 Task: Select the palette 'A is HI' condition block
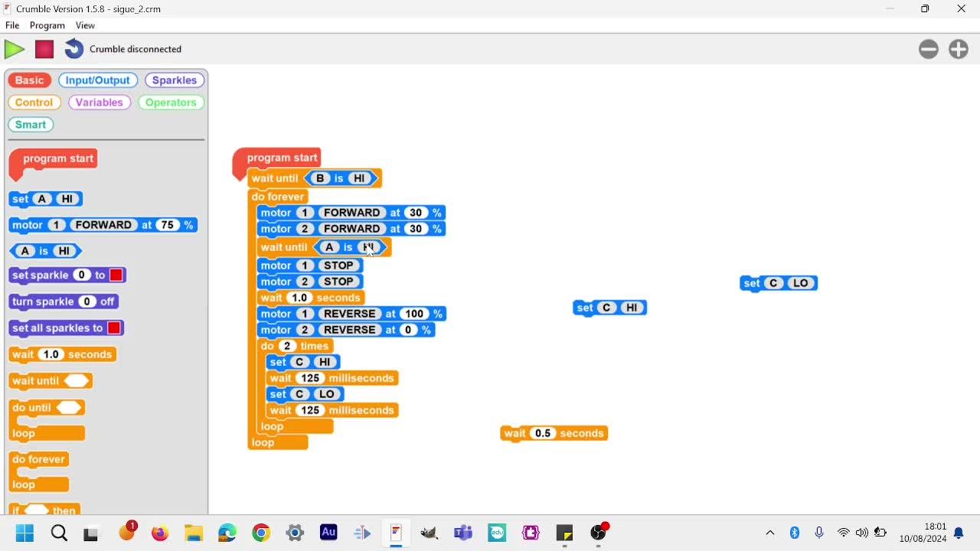45,251
